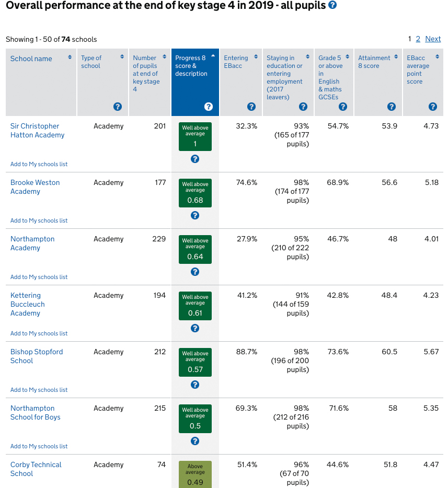Click help icon under Entering EBacc
Viewport: 448px width, 488px height.
click(x=251, y=107)
